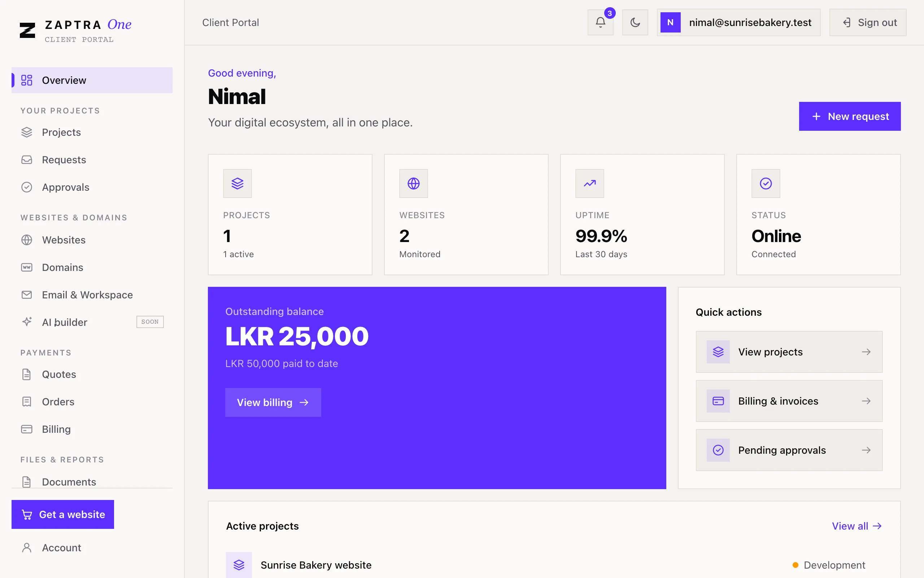Click the trending arrow icon in the Uptime card

pyautogui.click(x=589, y=184)
